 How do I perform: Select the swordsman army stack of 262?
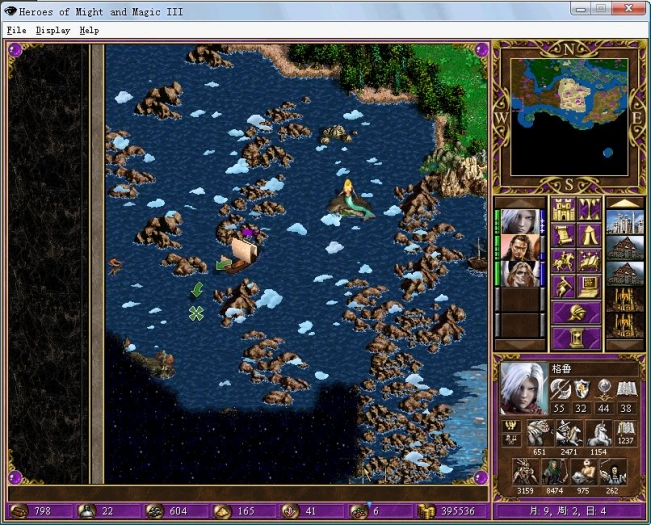613,472
